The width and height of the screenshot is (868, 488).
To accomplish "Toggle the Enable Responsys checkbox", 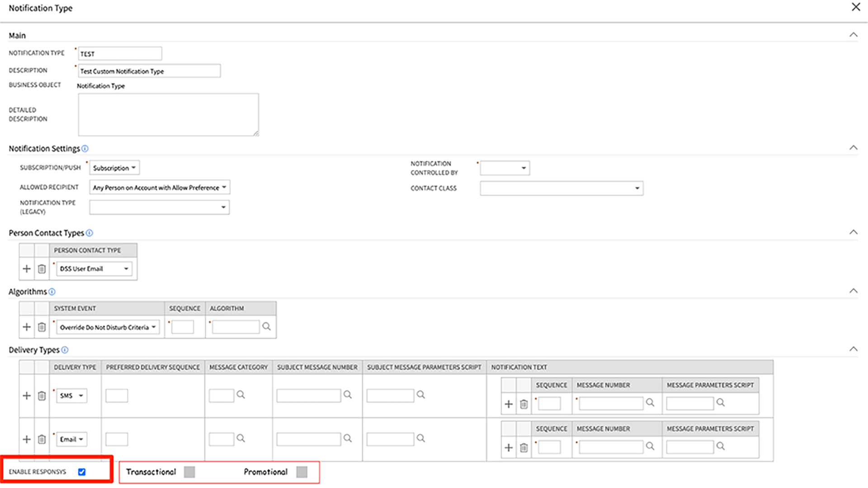I will [x=82, y=472].
